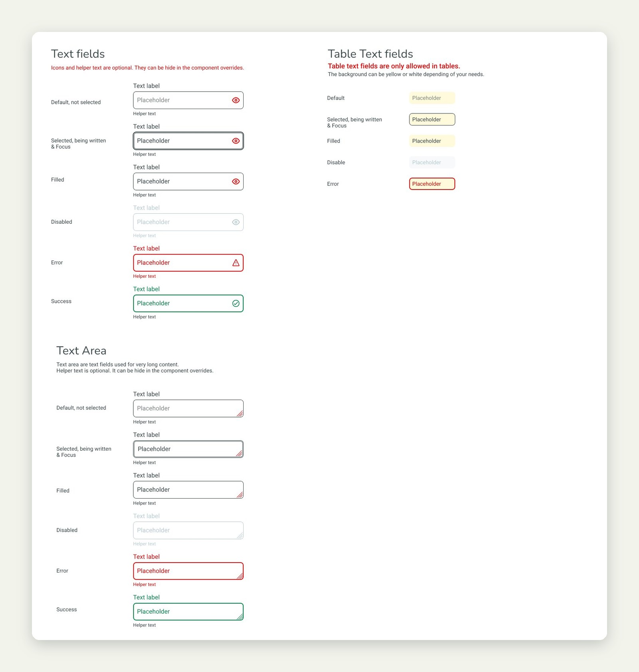Image resolution: width=639 pixels, height=672 pixels.
Task: Click "The background can be yellow" description
Action: click(406, 74)
